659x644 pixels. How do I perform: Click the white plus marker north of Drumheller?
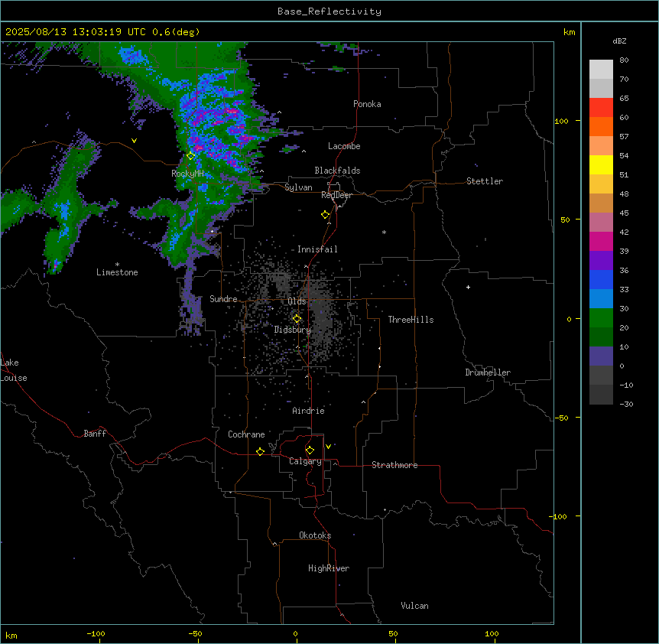point(468,287)
